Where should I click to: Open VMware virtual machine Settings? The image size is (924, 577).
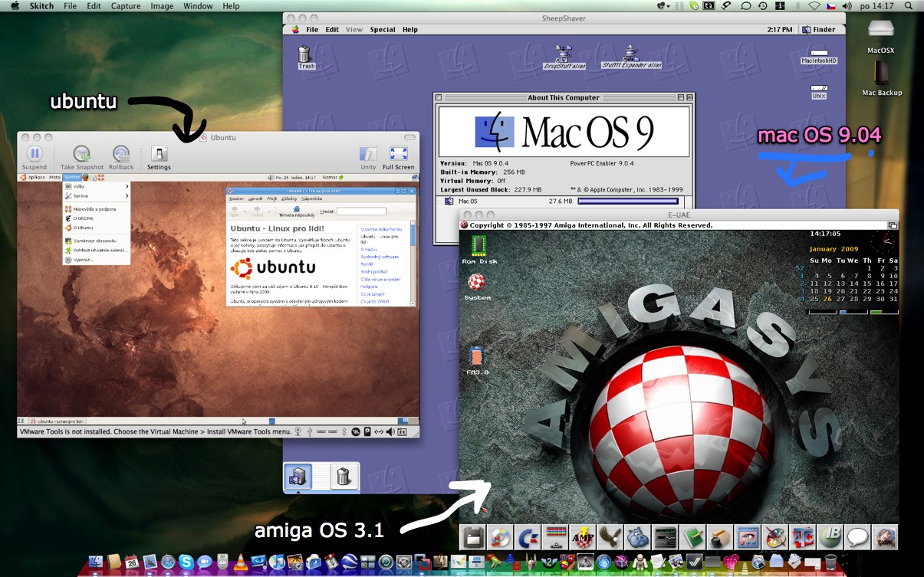coord(159,156)
